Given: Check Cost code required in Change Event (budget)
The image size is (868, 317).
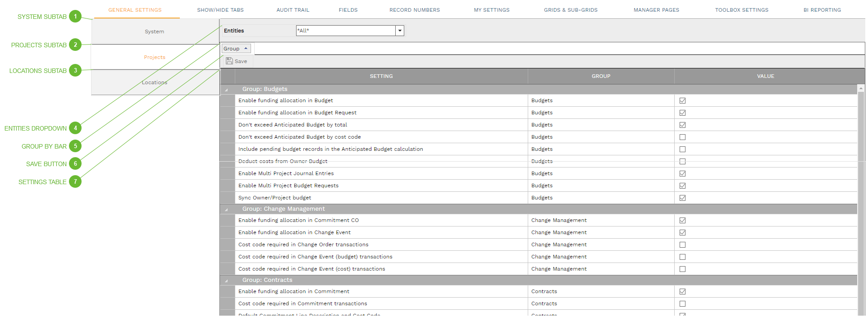Looking at the screenshot, I should point(682,257).
